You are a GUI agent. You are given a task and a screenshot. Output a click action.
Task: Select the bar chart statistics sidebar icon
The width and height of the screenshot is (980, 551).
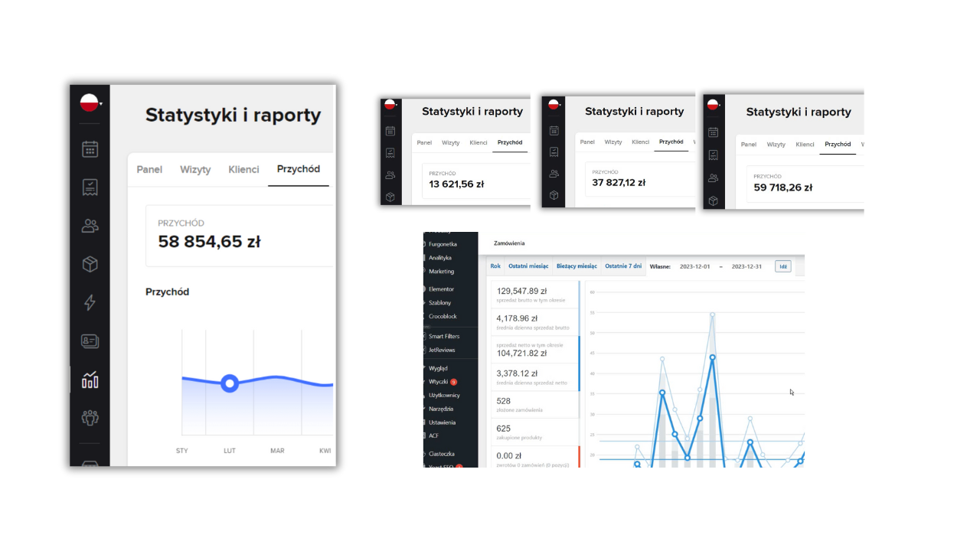coord(90,380)
